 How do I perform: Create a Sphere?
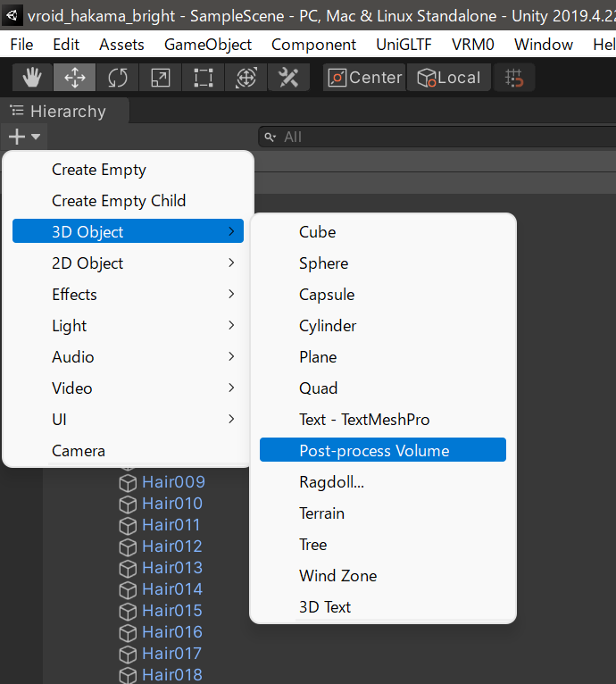pyautogui.click(x=383, y=263)
